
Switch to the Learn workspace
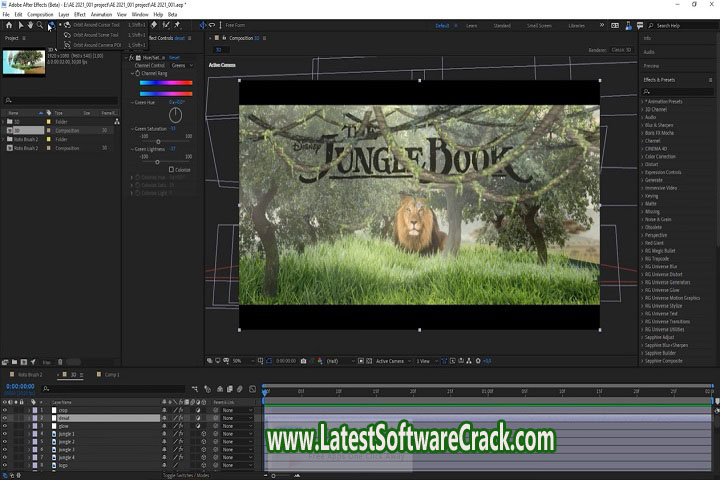coord(472,26)
